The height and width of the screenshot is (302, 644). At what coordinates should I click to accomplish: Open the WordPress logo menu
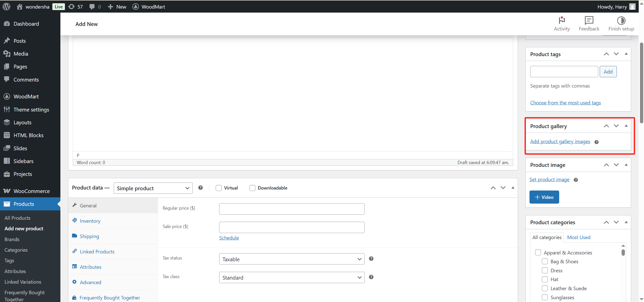point(6,7)
